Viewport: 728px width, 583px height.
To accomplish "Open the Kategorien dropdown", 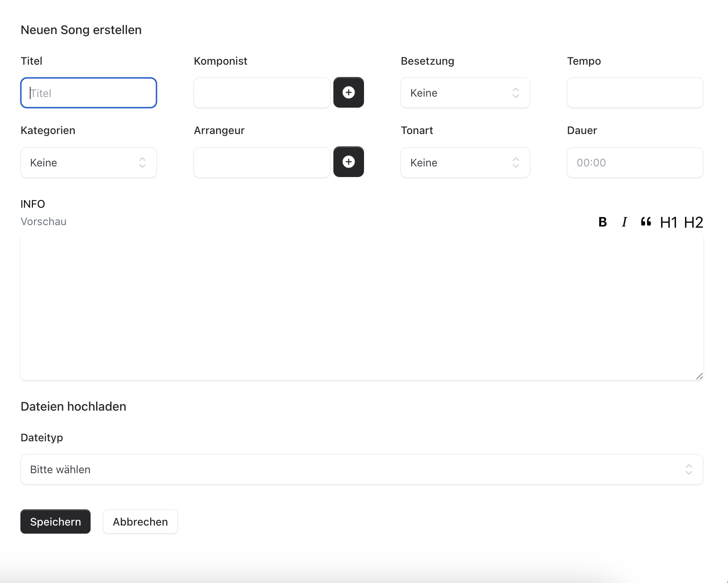I will point(88,163).
